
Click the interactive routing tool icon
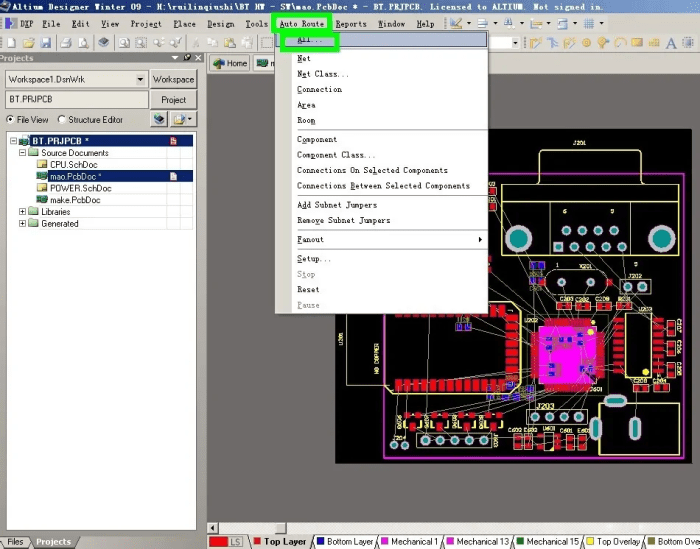click(537, 43)
